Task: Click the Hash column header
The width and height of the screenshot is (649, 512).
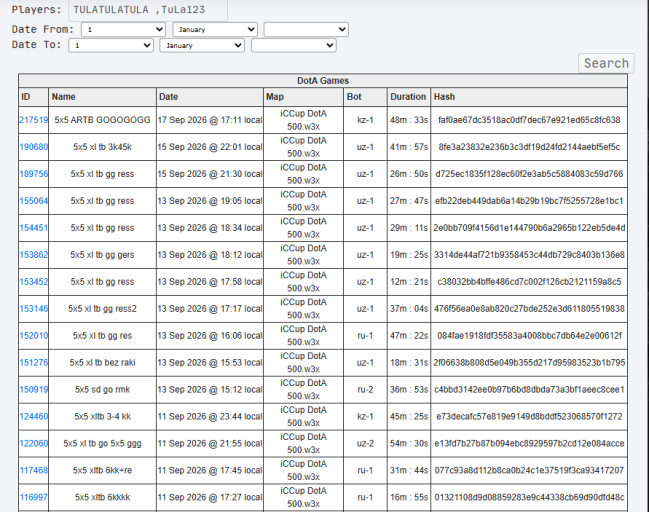Action: point(529,96)
